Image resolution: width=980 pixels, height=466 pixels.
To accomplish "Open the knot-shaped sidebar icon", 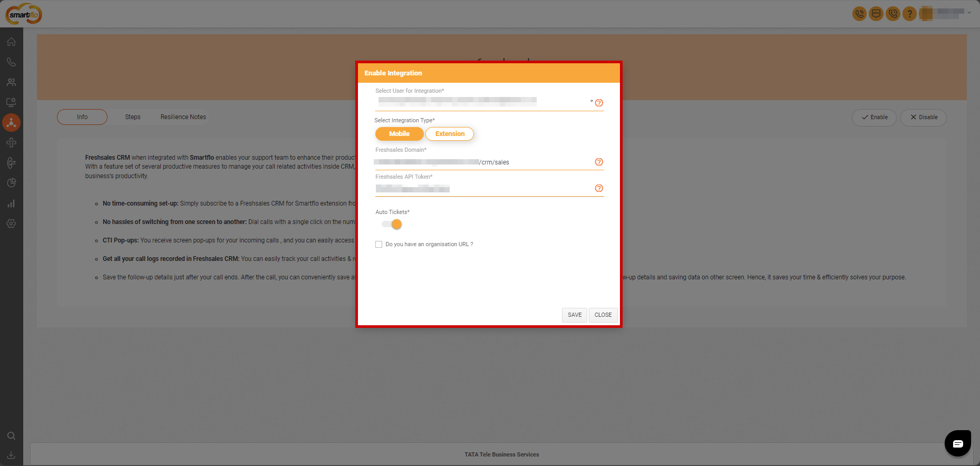I will [x=11, y=143].
